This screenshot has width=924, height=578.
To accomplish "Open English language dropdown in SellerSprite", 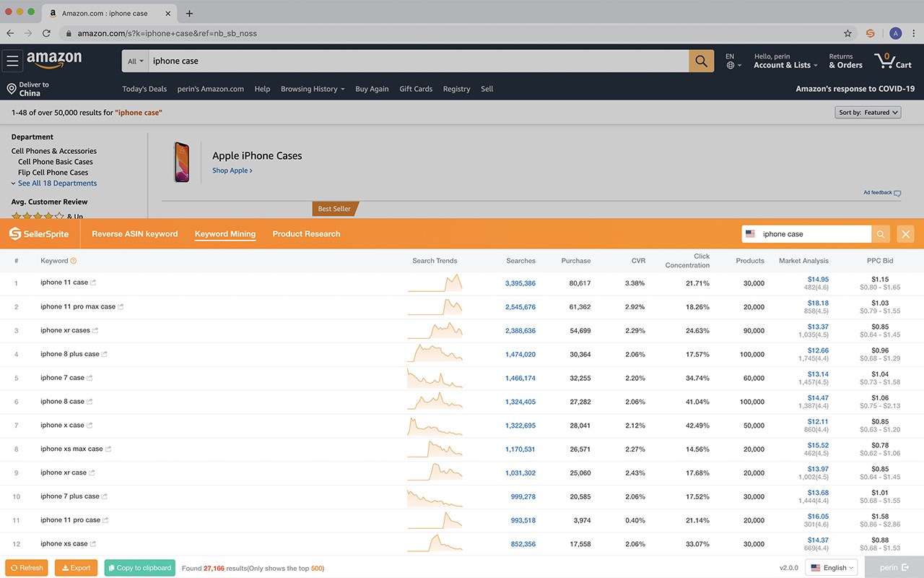I will click(x=831, y=567).
